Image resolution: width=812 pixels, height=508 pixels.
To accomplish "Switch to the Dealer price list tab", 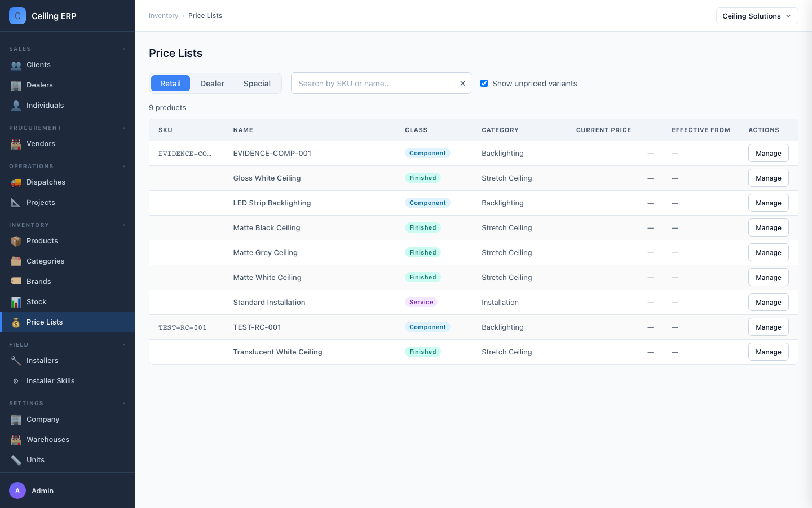I will [x=212, y=84].
